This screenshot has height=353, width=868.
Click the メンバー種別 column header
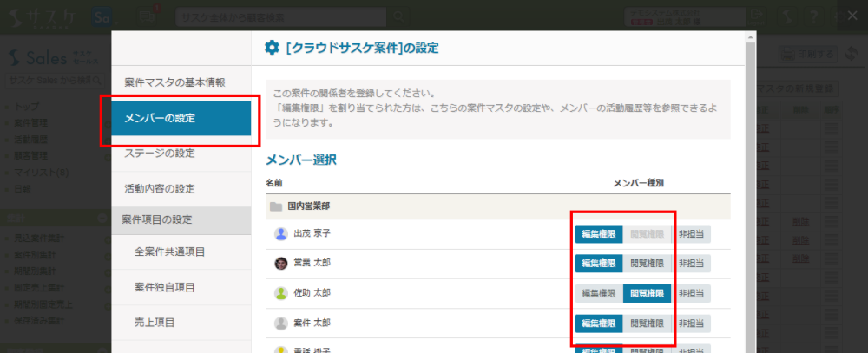tap(638, 183)
